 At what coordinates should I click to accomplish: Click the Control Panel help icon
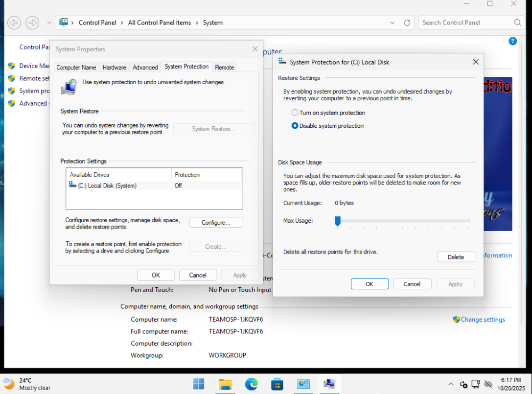click(x=512, y=41)
